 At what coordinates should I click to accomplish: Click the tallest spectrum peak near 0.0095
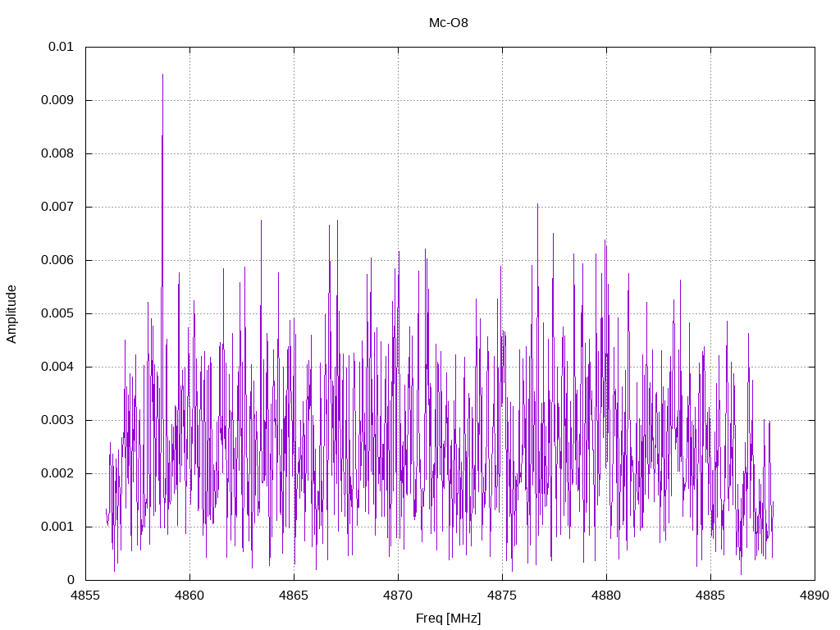coord(163,76)
